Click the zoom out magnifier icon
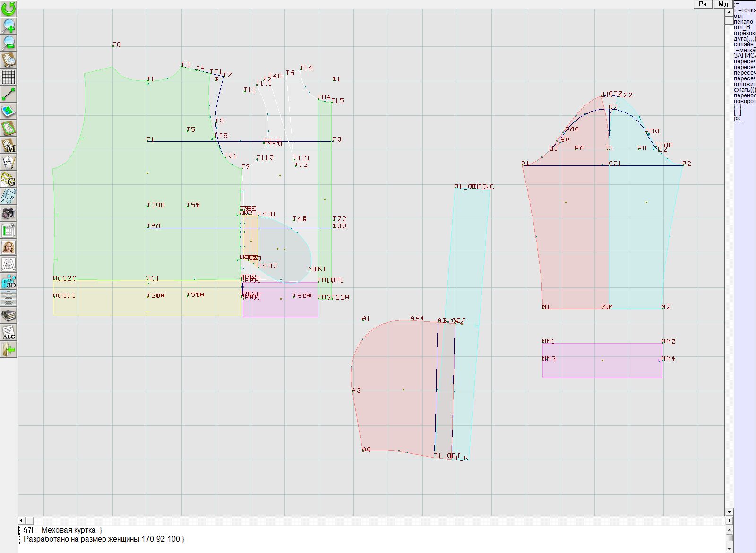 coord(9,43)
